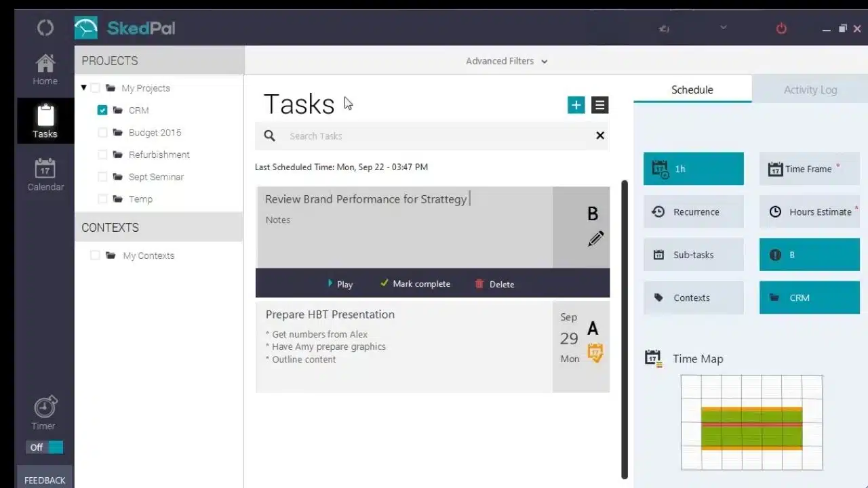Select the Sept Seminar project label
The width and height of the screenshot is (868, 488).
pyautogui.click(x=156, y=177)
